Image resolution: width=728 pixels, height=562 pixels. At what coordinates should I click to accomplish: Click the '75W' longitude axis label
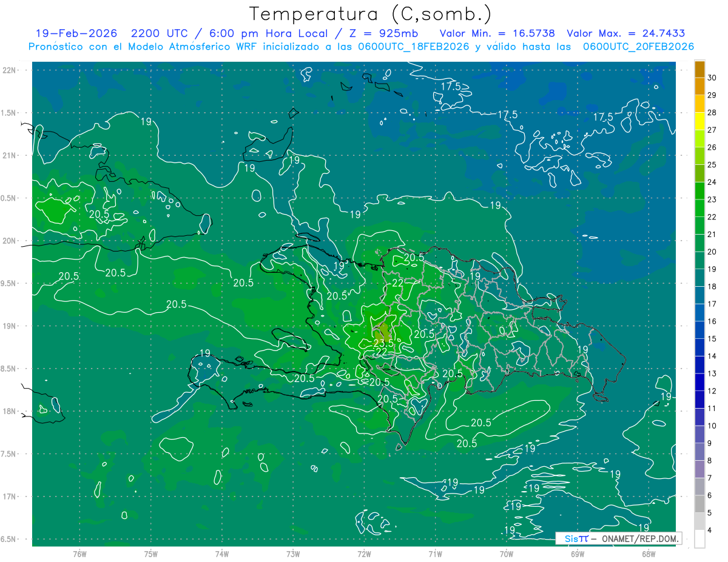click(x=150, y=554)
